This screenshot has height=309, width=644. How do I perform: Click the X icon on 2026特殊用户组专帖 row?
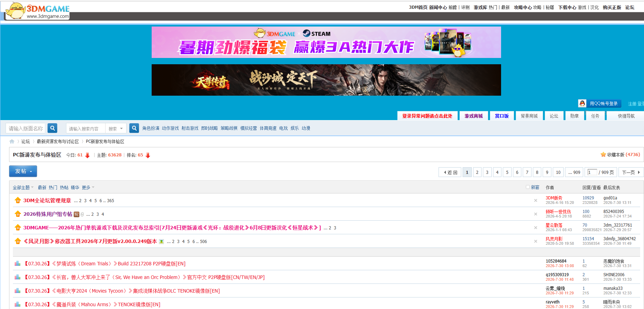[x=536, y=214]
